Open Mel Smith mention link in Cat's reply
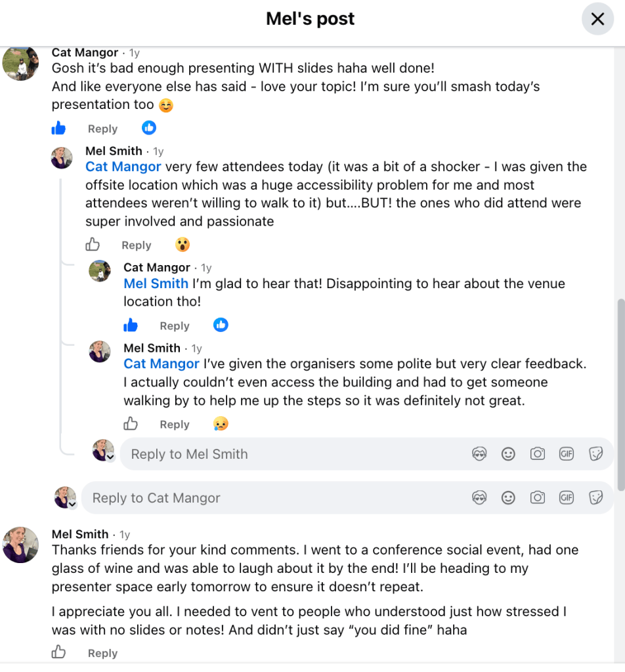Screen dimensions: 625x672 156,283
